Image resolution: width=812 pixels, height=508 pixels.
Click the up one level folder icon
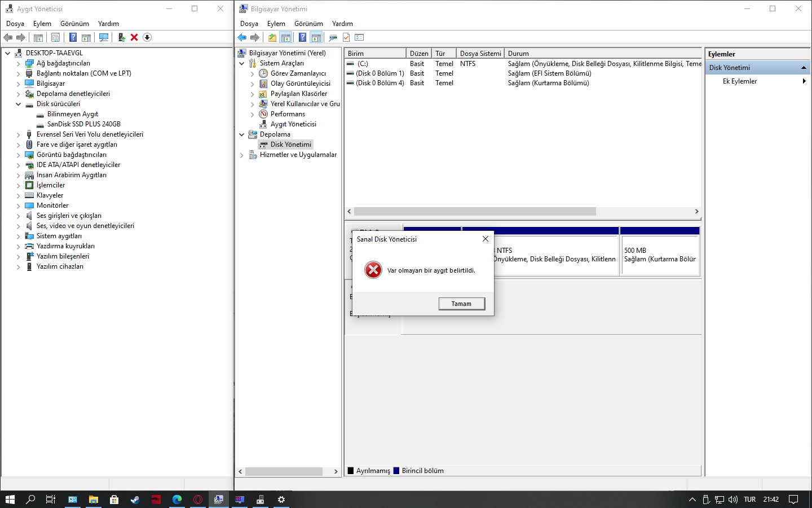click(272, 37)
